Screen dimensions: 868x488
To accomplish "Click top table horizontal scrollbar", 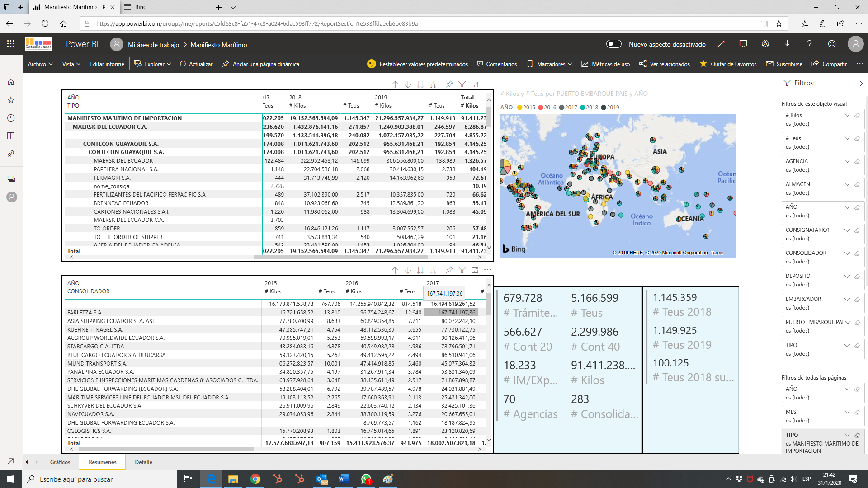I will coord(340,257).
